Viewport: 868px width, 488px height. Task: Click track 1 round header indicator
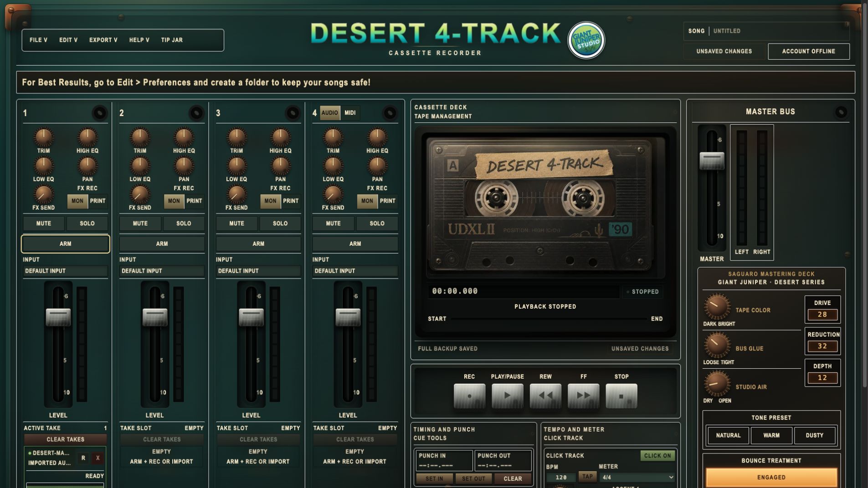[99, 112]
